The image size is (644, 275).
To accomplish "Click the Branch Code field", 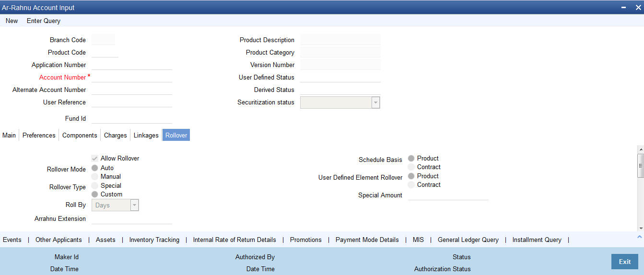I will 103,40.
